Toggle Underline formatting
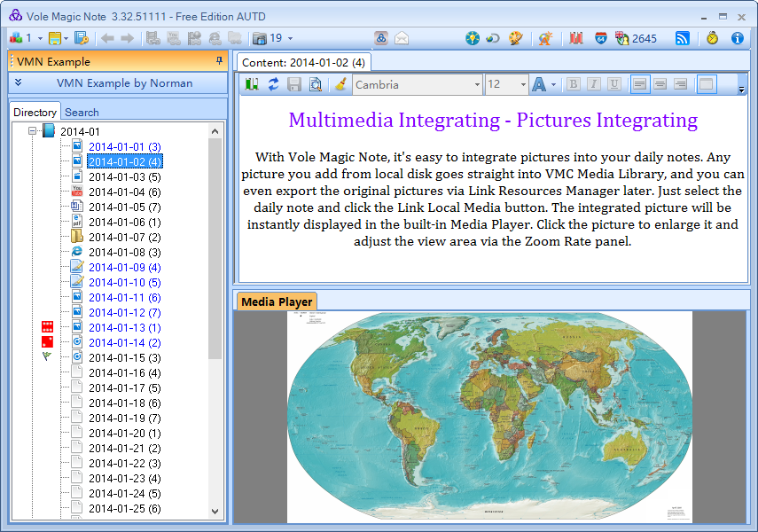The height and width of the screenshot is (532, 758). click(x=614, y=84)
